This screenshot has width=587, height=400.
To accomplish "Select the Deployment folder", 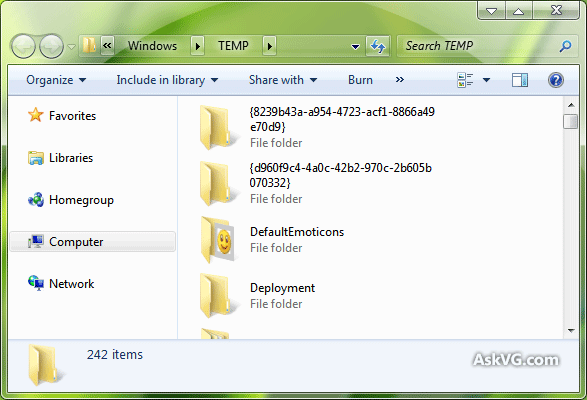I will click(258, 296).
